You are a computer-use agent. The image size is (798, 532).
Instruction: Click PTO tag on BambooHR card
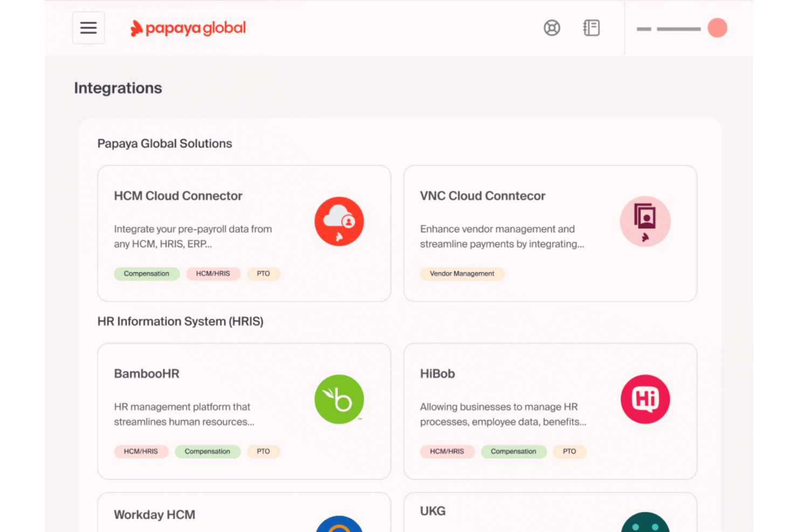coord(263,452)
